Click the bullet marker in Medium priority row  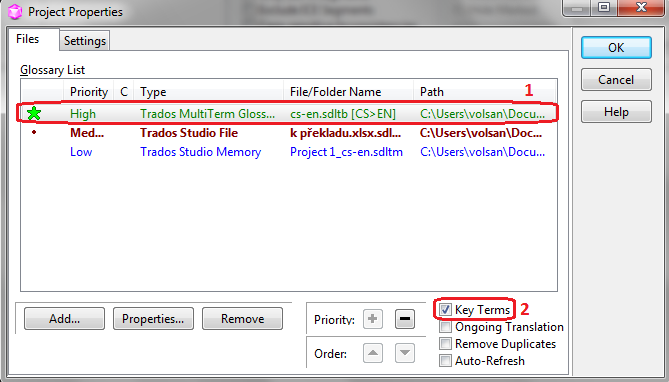(x=34, y=132)
